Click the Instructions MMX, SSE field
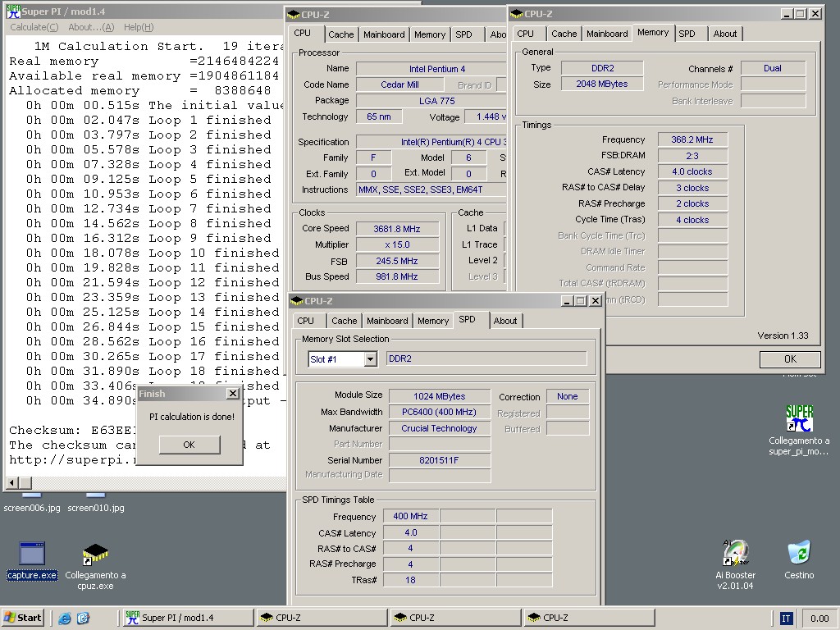Image resolution: width=840 pixels, height=630 pixels. 431,189
